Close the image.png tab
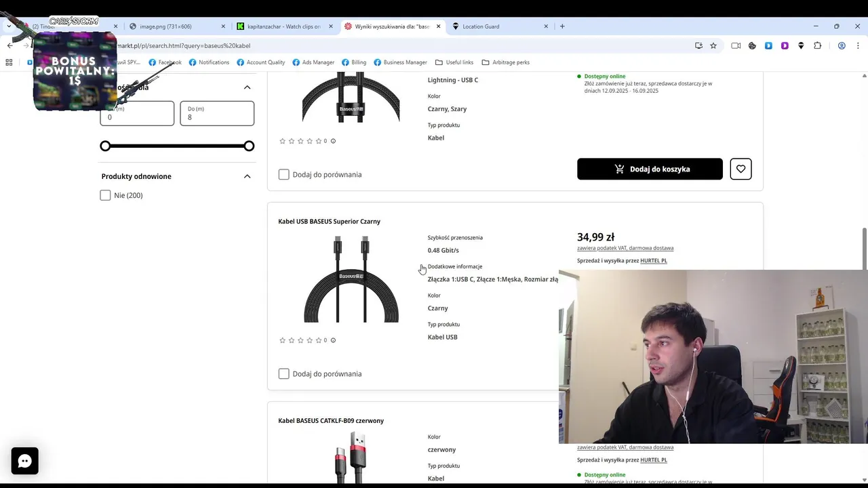868x488 pixels. point(223,26)
